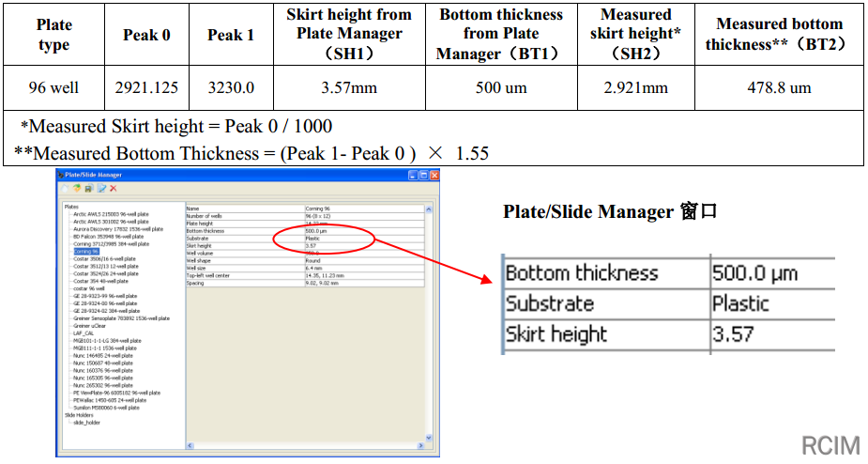Click the save plate icon

pyautogui.click(x=89, y=189)
